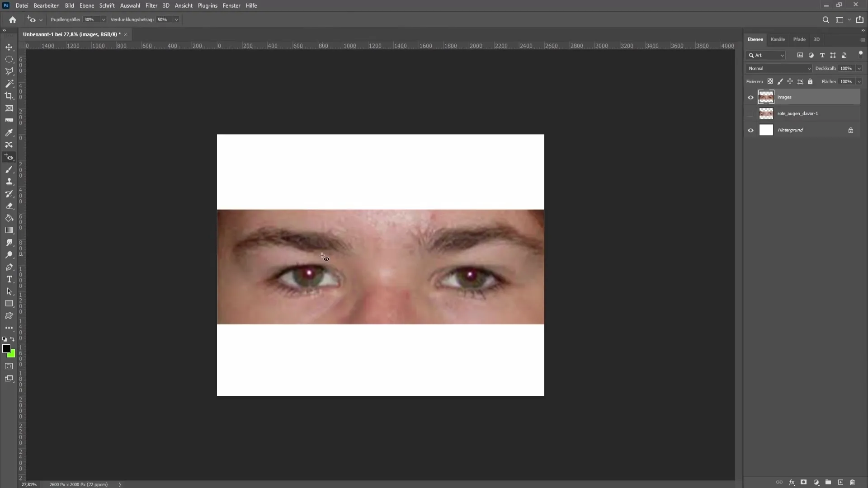868x488 pixels.
Task: Open the Filter menu
Action: click(151, 5)
